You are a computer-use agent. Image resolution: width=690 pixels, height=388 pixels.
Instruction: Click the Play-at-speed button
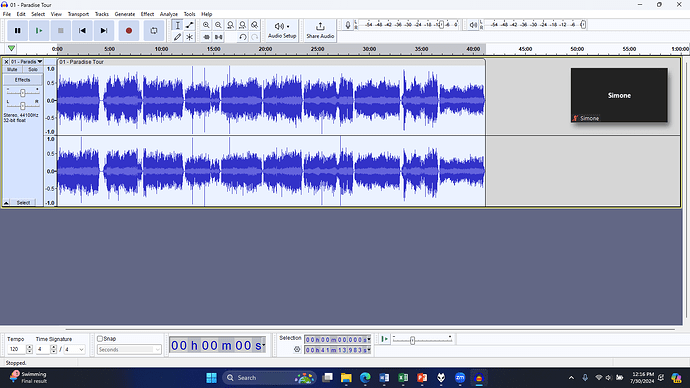pyautogui.click(x=385, y=339)
